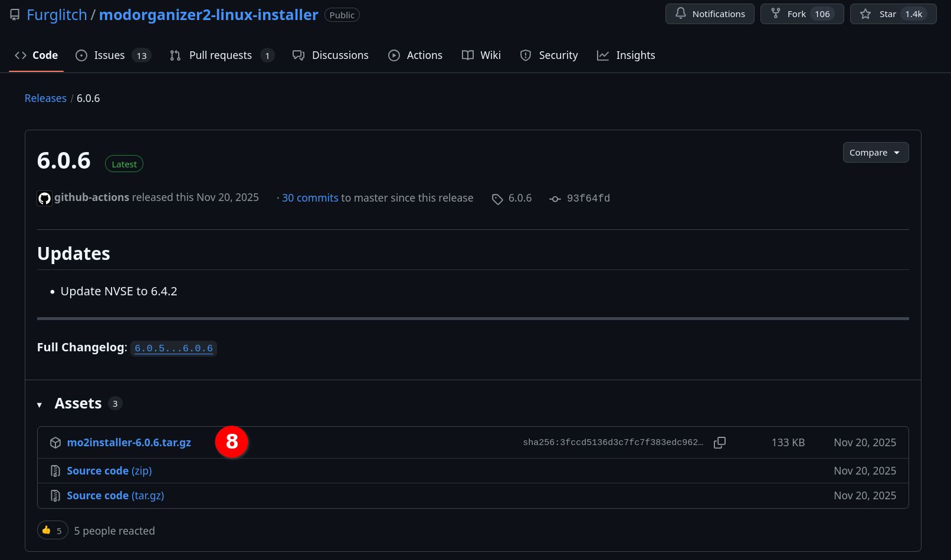Click the github-actions avatar icon
The width and height of the screenshot is (951, 560).
[x=44, y=198]
